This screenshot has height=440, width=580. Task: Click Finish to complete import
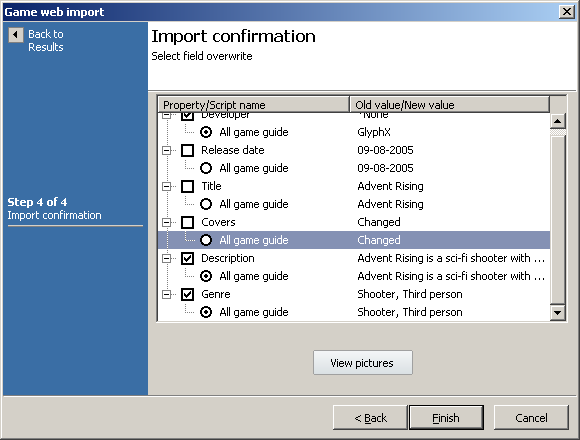[x=446, y=418]
